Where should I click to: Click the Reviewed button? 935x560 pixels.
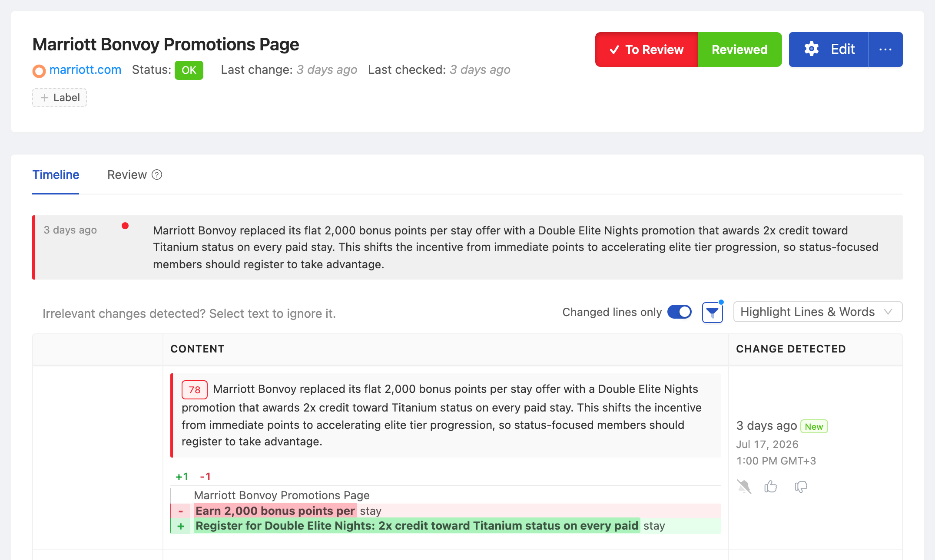(x=739, y=49)
